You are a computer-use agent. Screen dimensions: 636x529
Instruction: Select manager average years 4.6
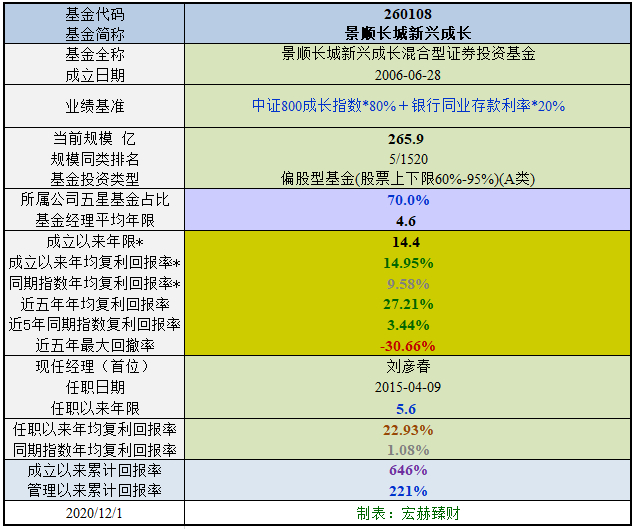click(406, 221)
